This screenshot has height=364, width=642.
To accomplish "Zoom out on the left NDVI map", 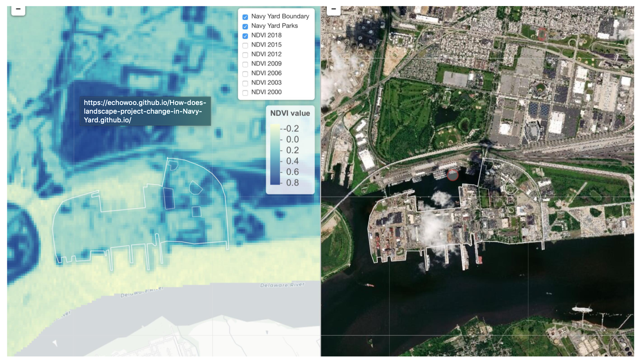I will pos(18,10).
